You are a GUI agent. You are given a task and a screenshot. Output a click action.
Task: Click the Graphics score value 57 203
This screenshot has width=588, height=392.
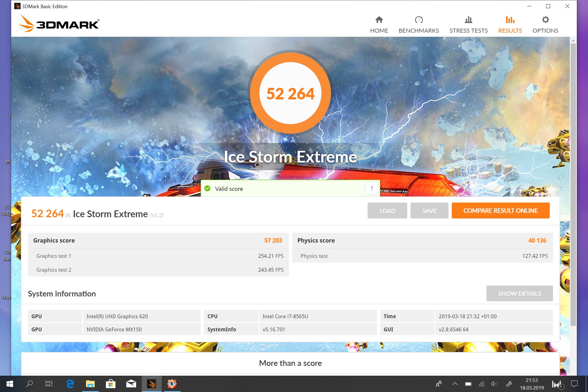(x=273, y=240)
